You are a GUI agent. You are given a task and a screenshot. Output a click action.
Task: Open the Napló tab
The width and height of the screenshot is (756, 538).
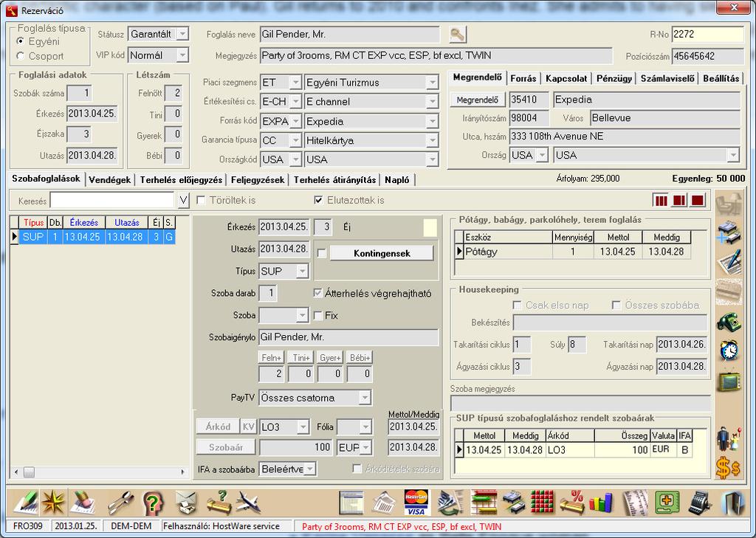396,180
